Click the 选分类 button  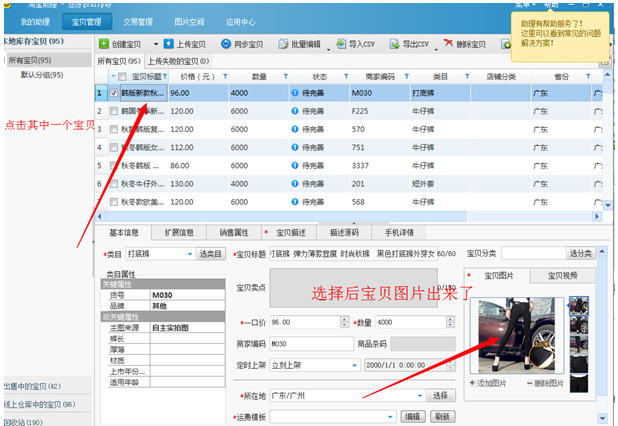click(580, 253)
